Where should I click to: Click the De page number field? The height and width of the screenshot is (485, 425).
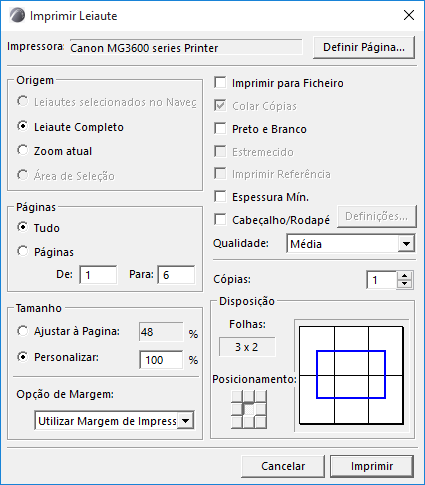click(x=98, y=275)
